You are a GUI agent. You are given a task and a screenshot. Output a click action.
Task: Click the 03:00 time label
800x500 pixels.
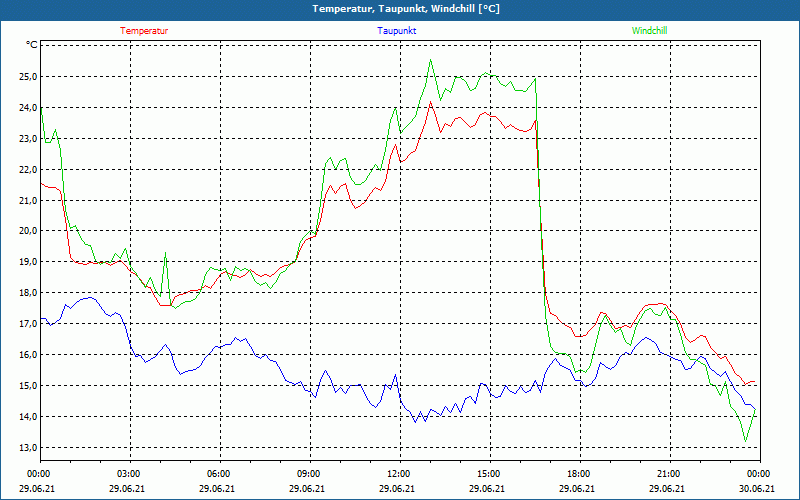click(x=131, y=474)
